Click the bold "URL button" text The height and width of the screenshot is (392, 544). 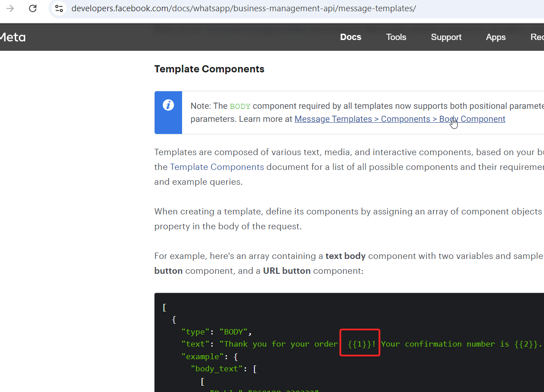tap(286, 271)
